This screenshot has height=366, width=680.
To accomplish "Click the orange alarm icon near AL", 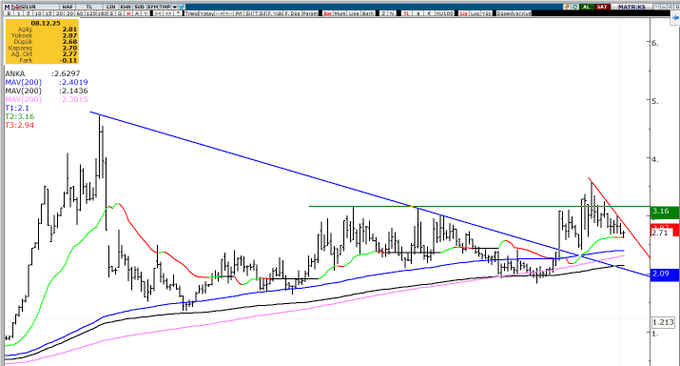I will (567, 7).
